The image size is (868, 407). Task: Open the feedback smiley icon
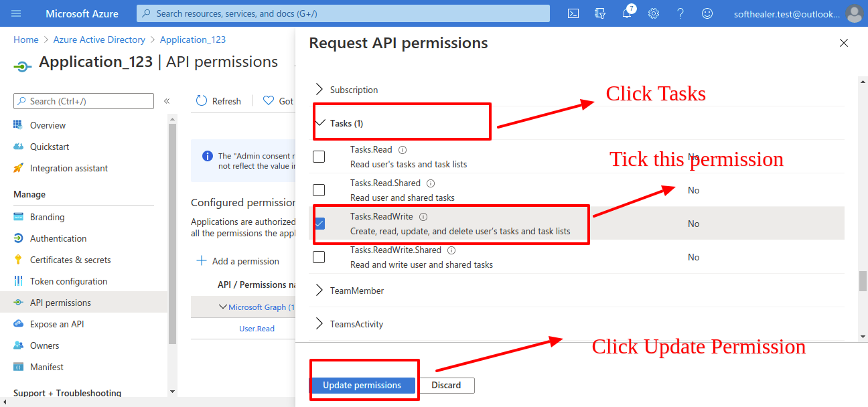707,13
